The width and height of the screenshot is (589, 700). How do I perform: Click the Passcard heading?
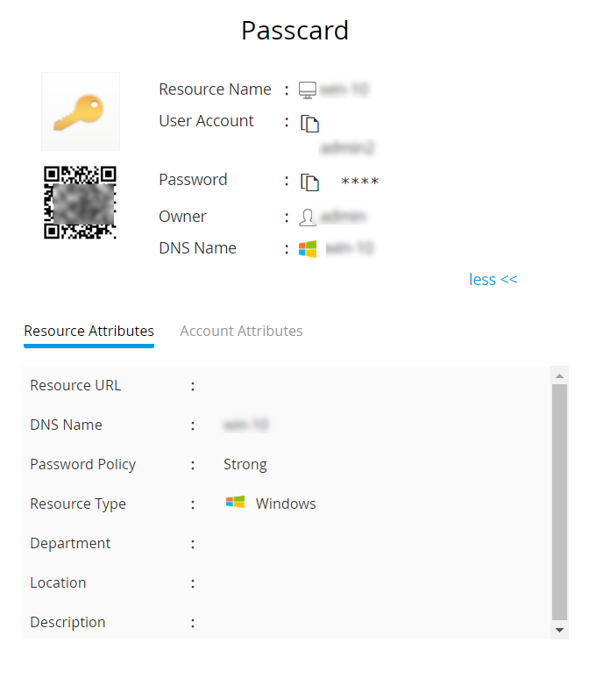(x=294, y=31)
